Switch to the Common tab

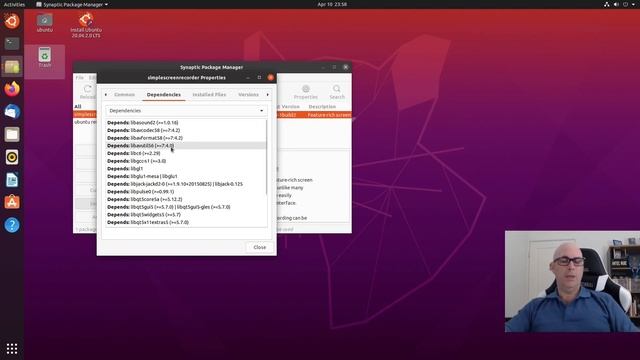[124, 95]
